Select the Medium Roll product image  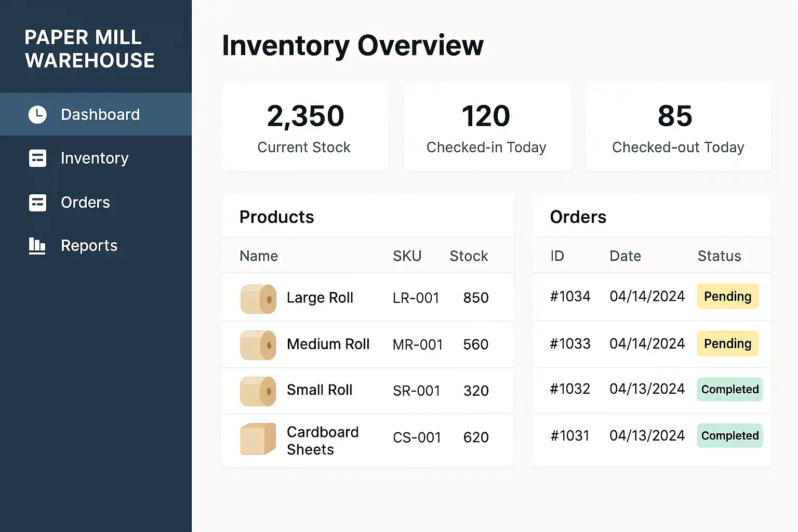(258, 345)
